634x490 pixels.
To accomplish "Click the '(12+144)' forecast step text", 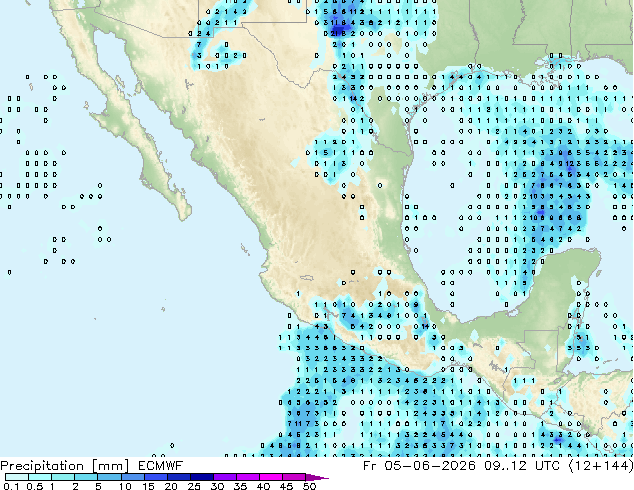I will tap(601, 466).
